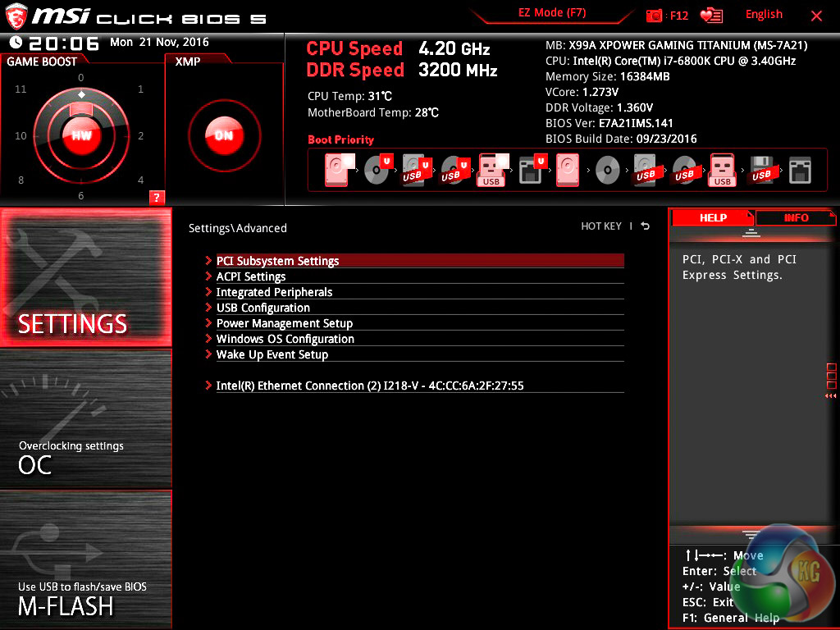The image size is (840, 630).
Task: Take a screenshot with the F12 camera icon
Action: [654, 16]
